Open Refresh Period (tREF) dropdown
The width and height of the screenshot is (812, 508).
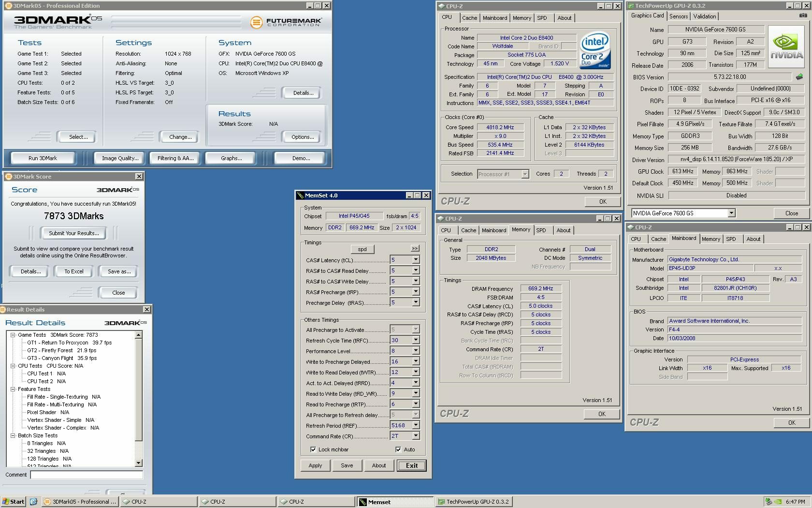(415, 425)
